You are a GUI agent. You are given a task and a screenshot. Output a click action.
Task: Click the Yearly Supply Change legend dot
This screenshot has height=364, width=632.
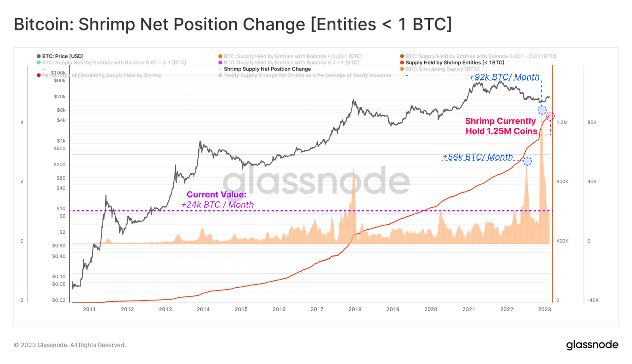click(220, 75)
